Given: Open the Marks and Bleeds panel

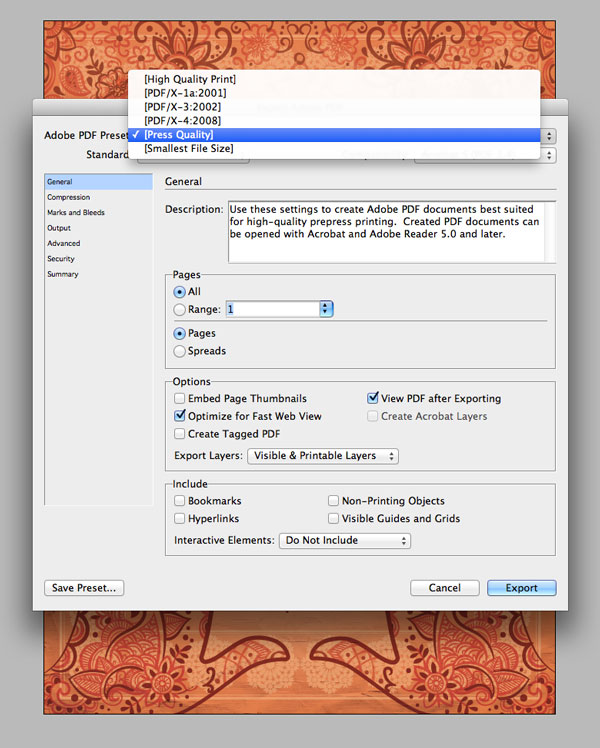Looking at the screenshot, I should (98, 212).
